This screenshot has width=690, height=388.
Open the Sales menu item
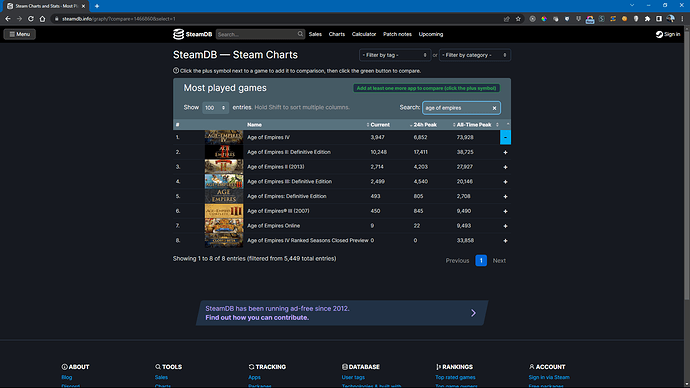pyautogui.click(x=315, y=34)
